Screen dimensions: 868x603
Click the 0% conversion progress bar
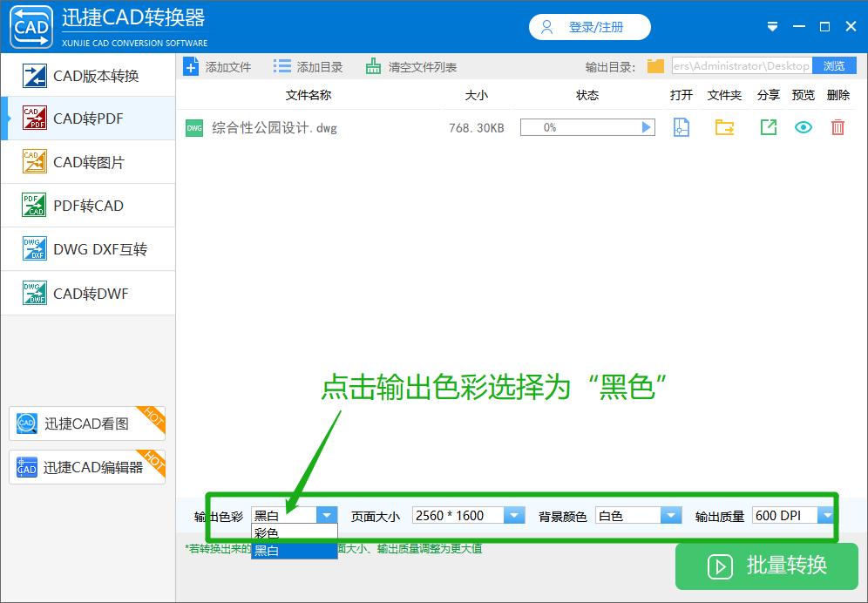click(x=587, y=127)
